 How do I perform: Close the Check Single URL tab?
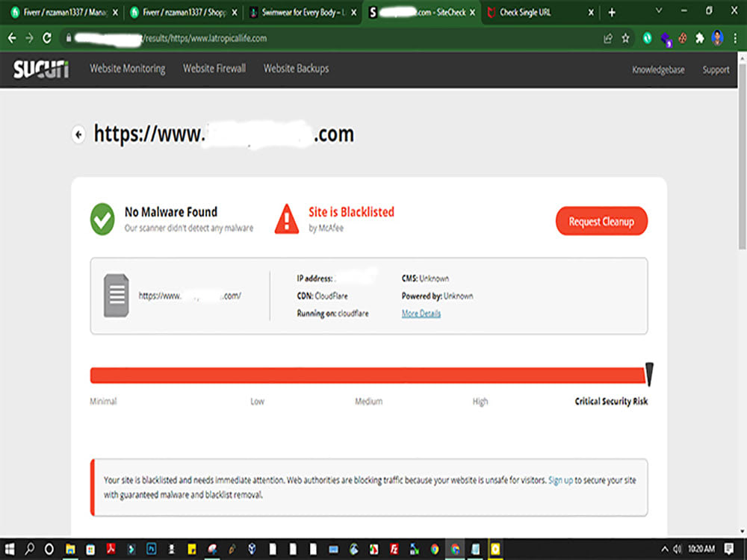pyautogui.click(x=591, y=13)
